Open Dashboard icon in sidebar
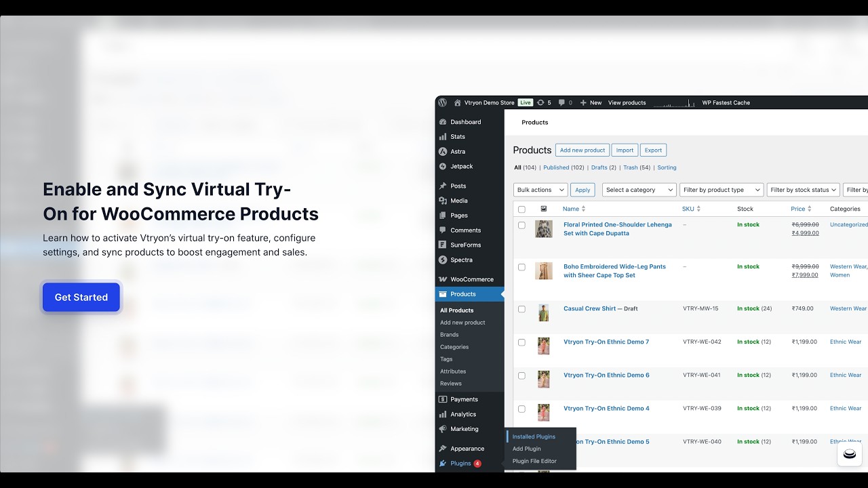Viewport: 868px width, 488px height. coord(443,122)
